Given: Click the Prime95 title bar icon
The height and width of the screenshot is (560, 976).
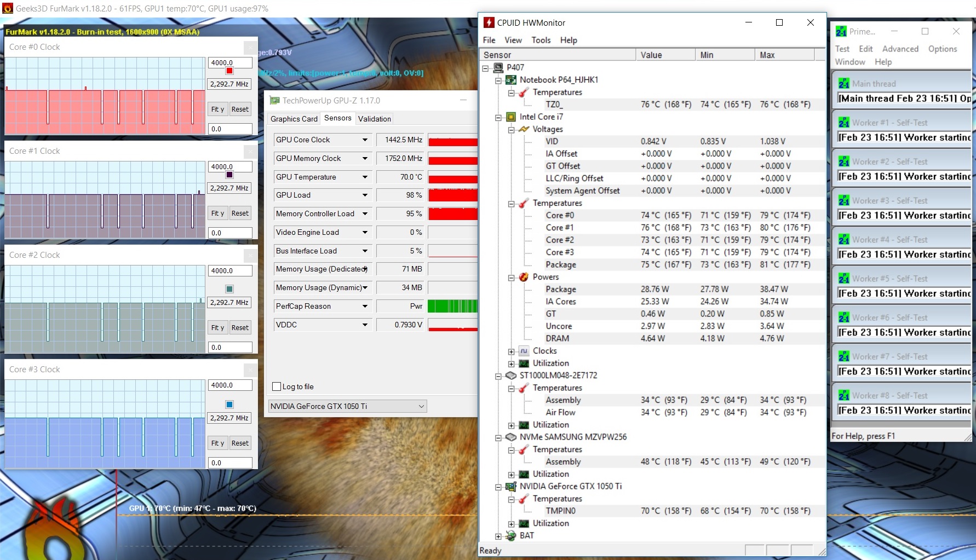Looking at the screenshot, I should pos(841,32).
